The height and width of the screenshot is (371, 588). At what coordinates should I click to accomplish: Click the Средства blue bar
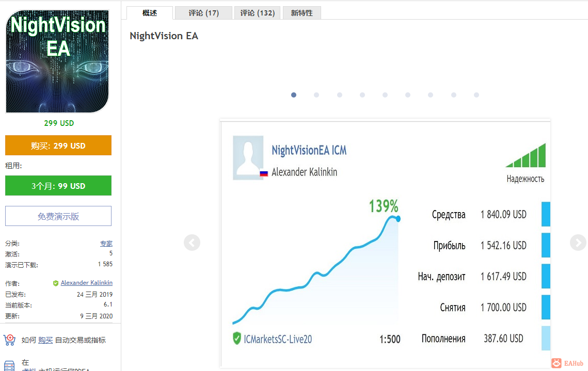coord(546,214)
